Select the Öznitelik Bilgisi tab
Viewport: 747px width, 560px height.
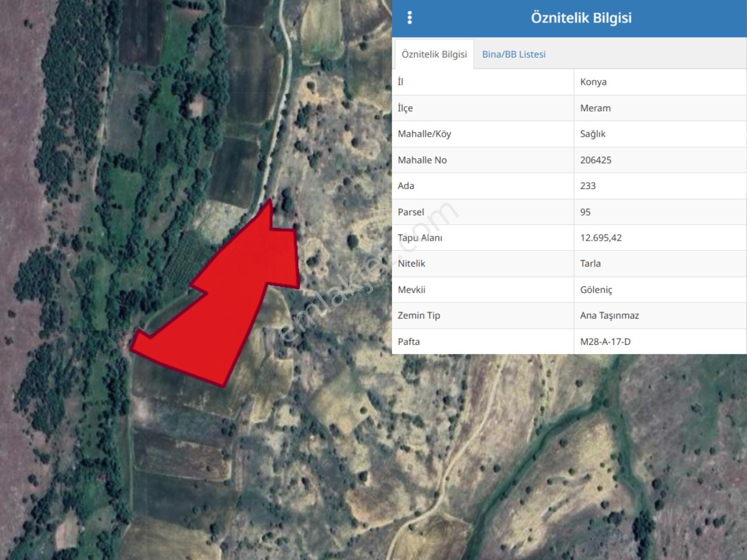click(x=434, y=54)
